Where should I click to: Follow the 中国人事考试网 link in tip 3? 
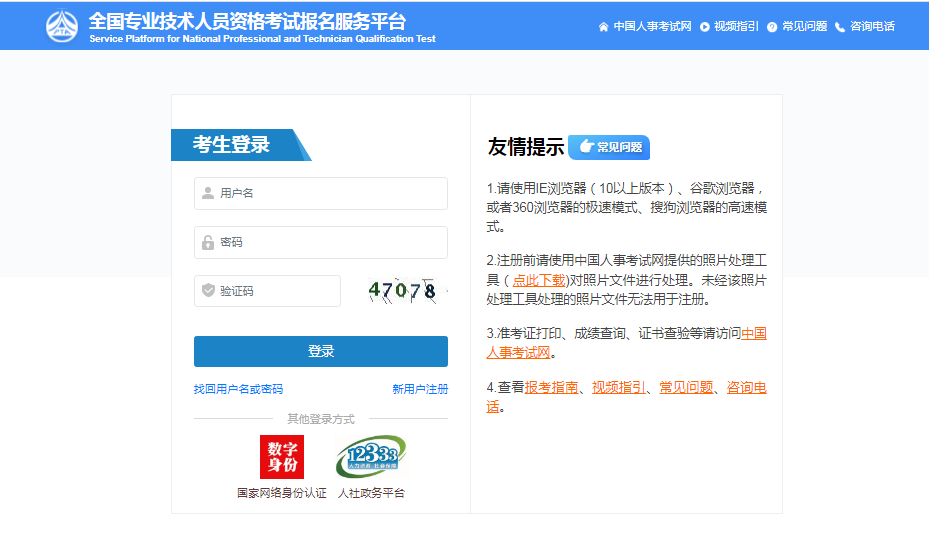click(x=753, y=334)
